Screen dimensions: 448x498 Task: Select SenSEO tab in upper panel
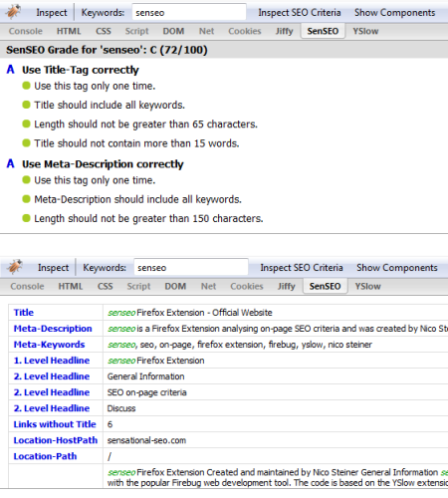(x=323, y=31)
